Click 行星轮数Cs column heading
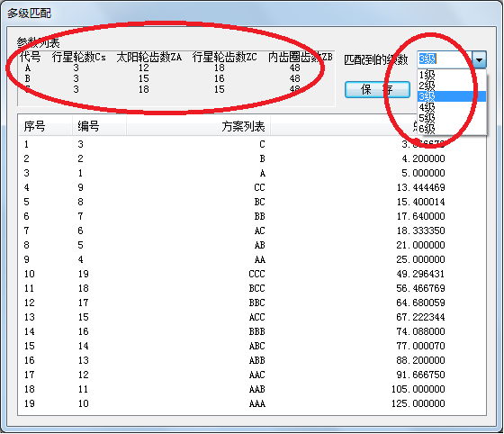The height and width of the screenshot is (434, 504). [x=79, y=58]
